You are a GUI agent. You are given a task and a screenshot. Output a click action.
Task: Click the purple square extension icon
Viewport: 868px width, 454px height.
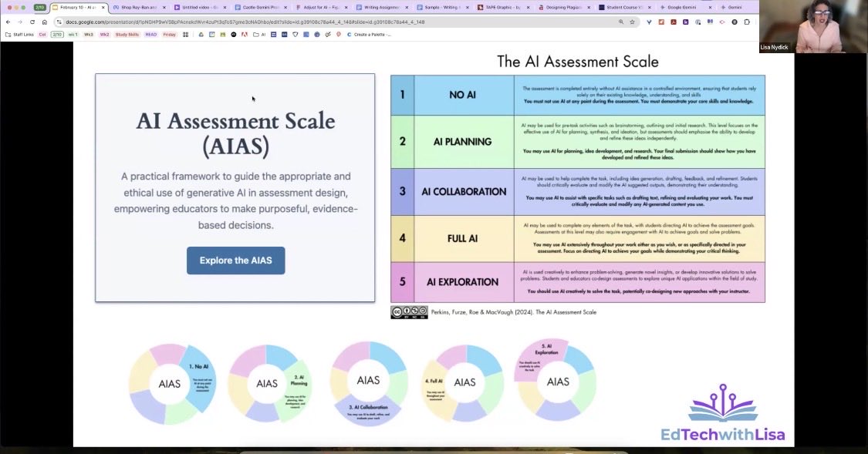pos(685,22)
